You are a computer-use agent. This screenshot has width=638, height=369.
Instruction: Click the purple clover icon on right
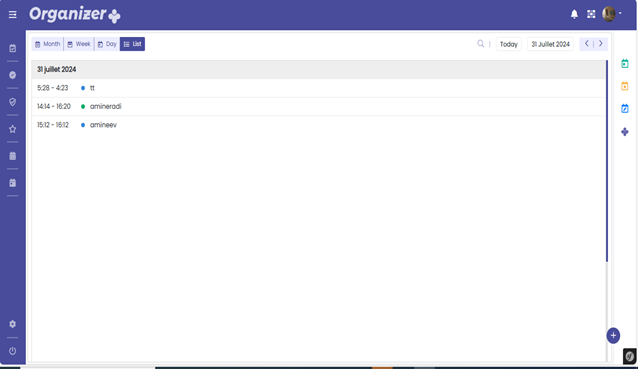coord(625,131)
